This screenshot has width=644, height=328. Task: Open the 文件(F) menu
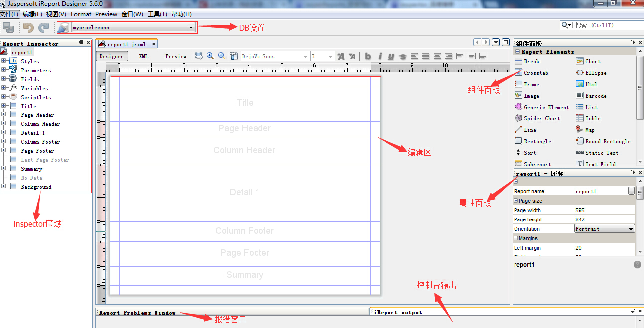[10, 14]
